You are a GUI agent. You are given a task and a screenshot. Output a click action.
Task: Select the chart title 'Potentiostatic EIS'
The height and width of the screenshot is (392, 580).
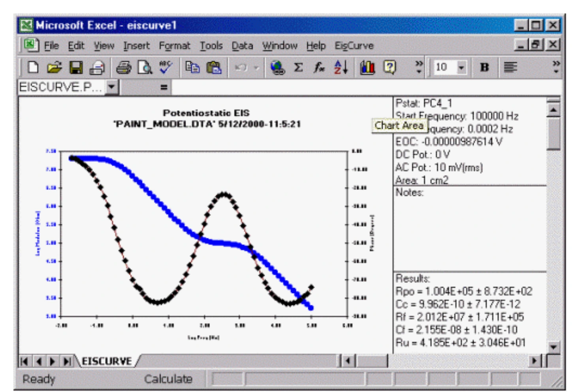coord(206,113)
